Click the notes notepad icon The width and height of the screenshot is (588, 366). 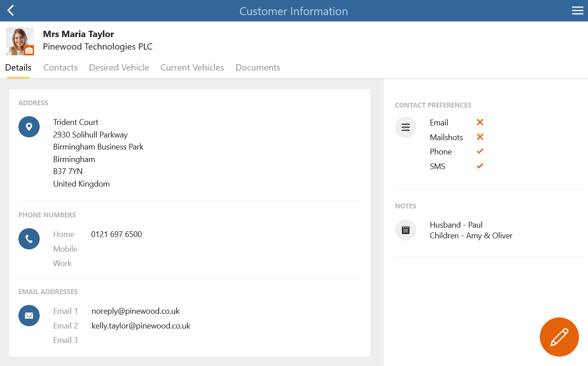pos(406,230)
